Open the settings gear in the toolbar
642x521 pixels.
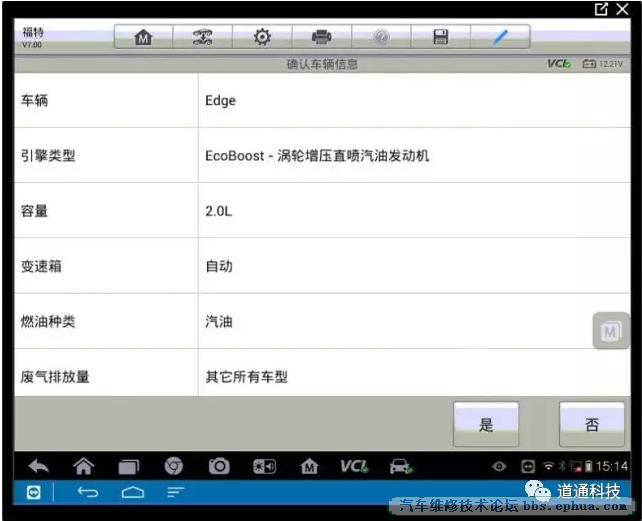262,37
